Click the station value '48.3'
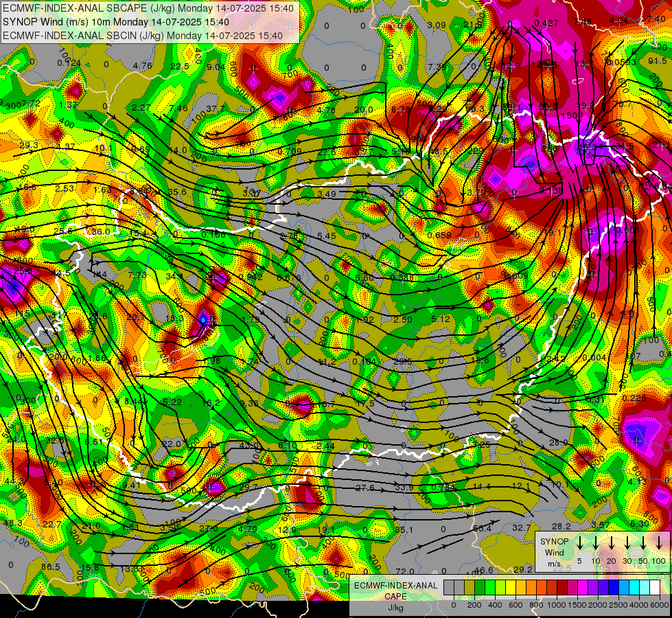The width and height of the screenshot is (672, 618). 12,523
